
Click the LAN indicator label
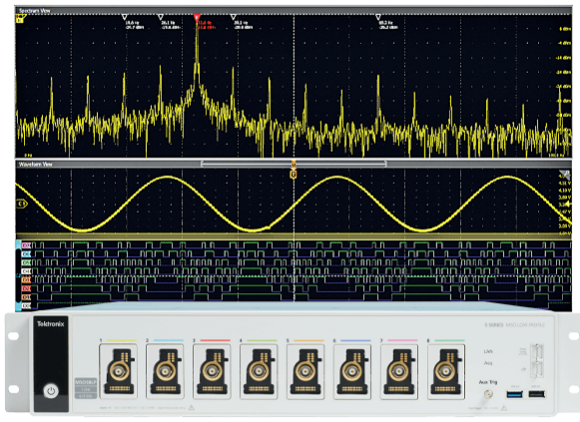point(488,351)
